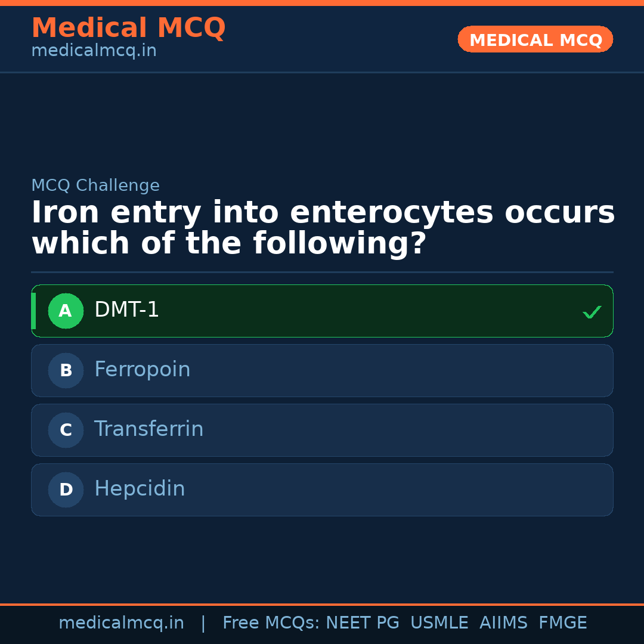Click FMGE in the footer

[x=562, y=623]
